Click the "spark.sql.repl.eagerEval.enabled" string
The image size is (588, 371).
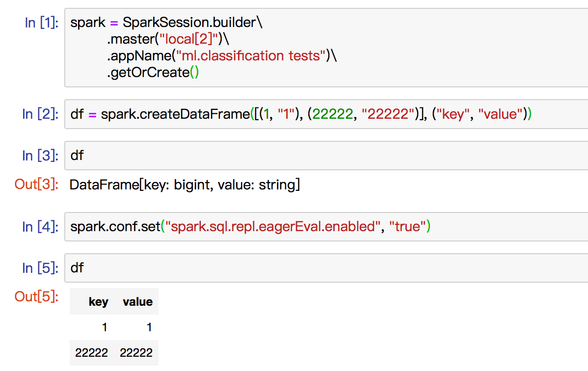[272, 227]
